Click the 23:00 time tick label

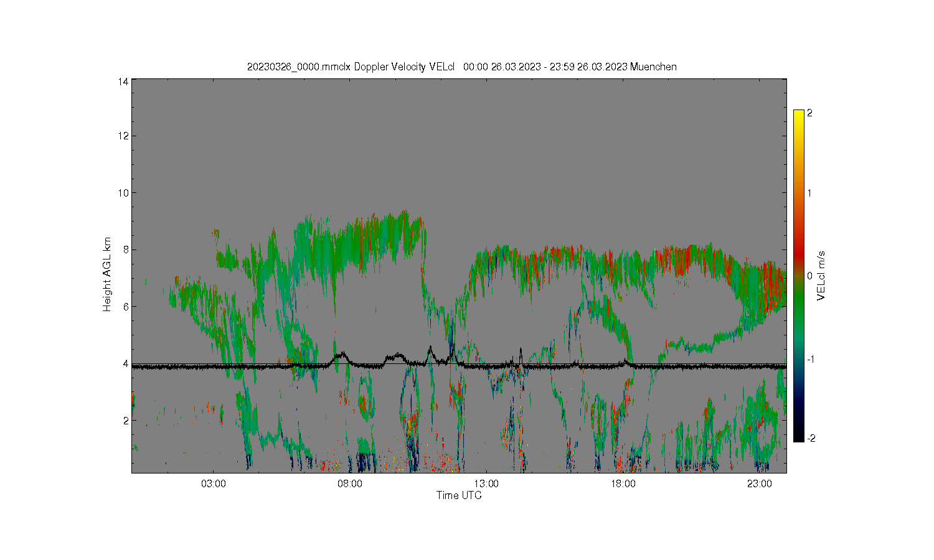(x=760, y=483)
